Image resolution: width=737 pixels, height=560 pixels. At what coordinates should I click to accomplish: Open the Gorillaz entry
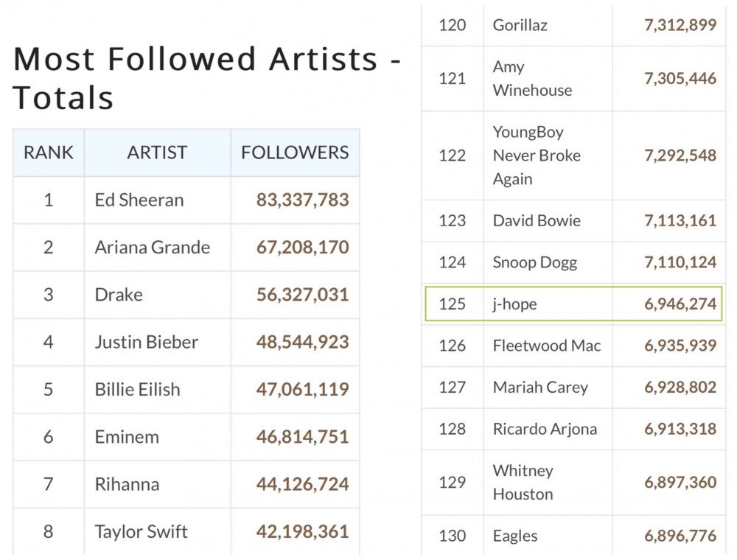520,25
